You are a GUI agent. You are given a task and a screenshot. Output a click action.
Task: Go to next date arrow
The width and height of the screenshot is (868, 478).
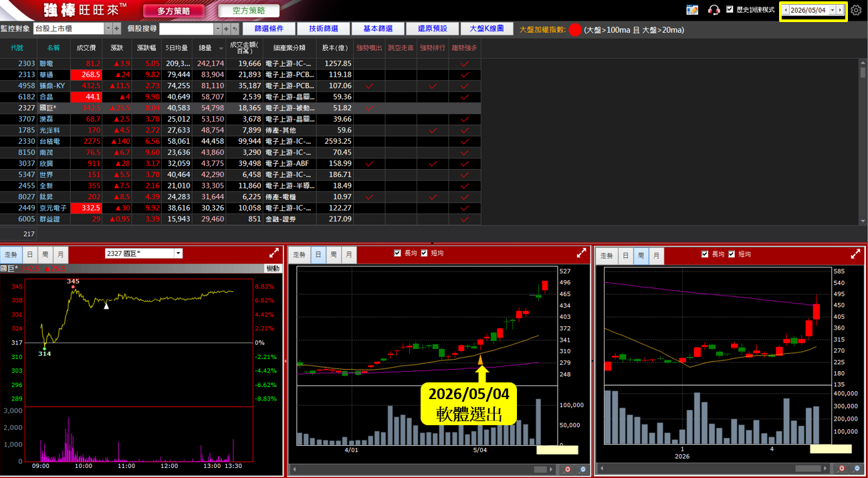pyautogui.click(x=841, y=10)
